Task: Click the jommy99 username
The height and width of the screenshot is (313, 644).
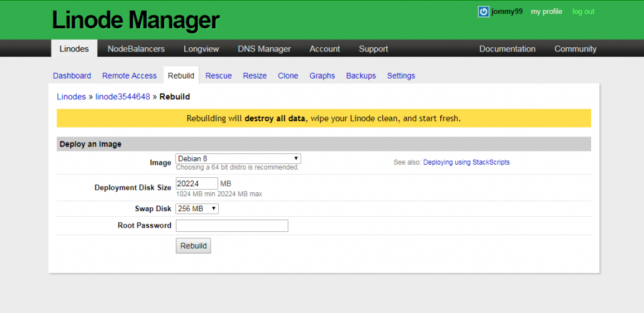Action: (x=507, y=11)
